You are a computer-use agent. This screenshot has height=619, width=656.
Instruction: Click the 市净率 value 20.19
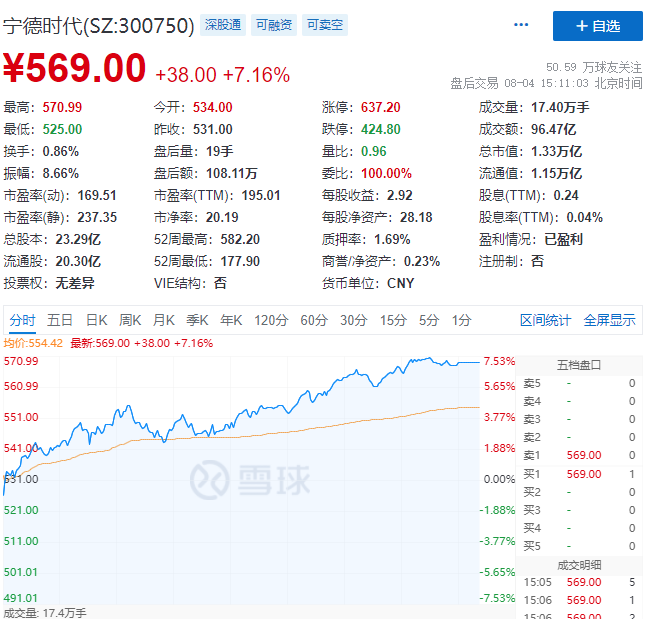click(222, 217)
